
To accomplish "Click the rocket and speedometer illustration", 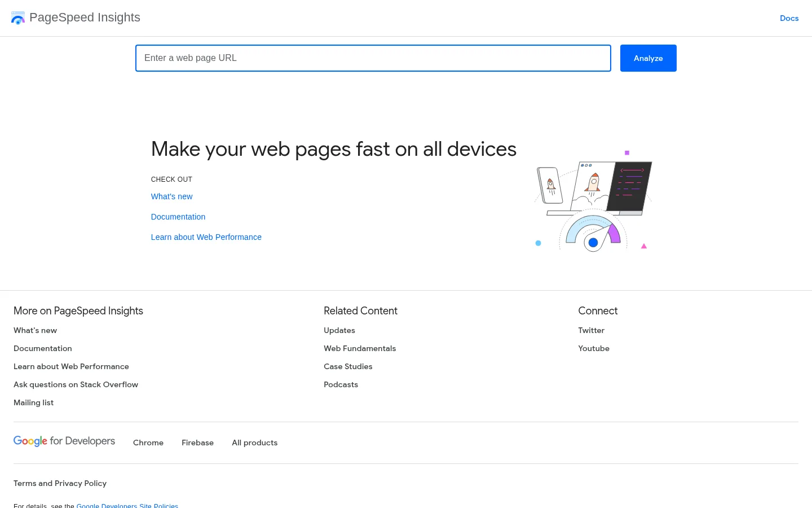I will pos(593,201).
